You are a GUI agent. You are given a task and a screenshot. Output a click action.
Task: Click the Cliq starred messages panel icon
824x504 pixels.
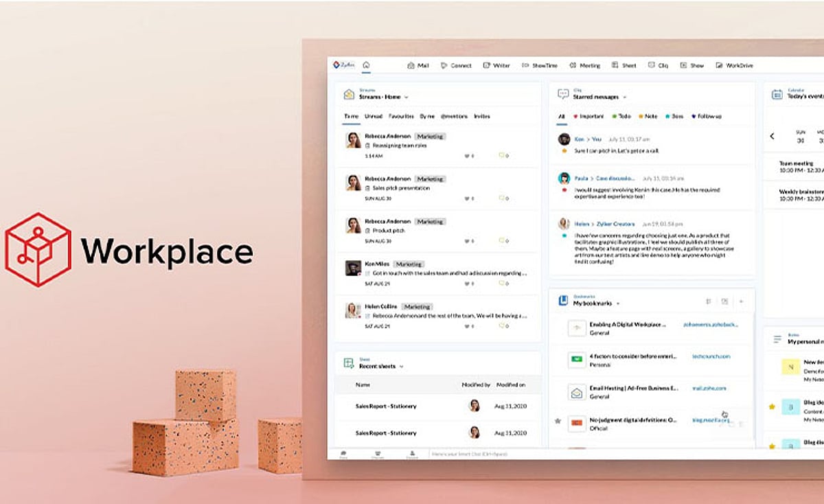[563, 94]
